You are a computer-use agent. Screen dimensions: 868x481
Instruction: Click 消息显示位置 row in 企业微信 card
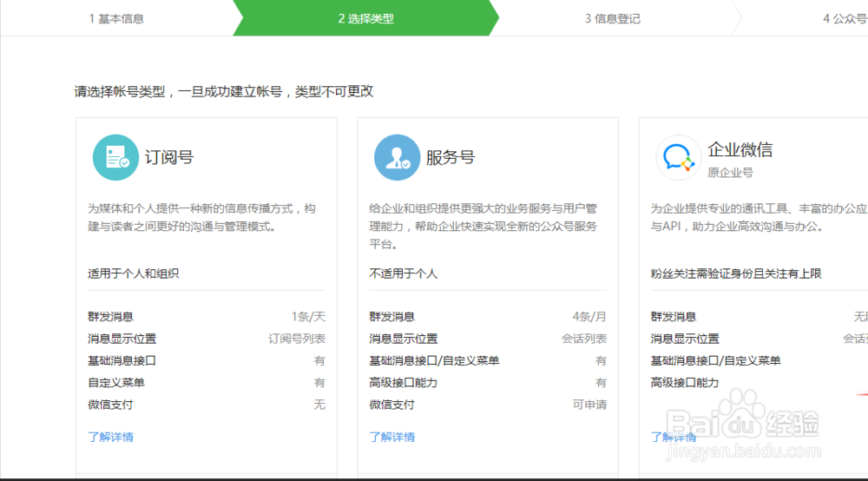point(759,339)
